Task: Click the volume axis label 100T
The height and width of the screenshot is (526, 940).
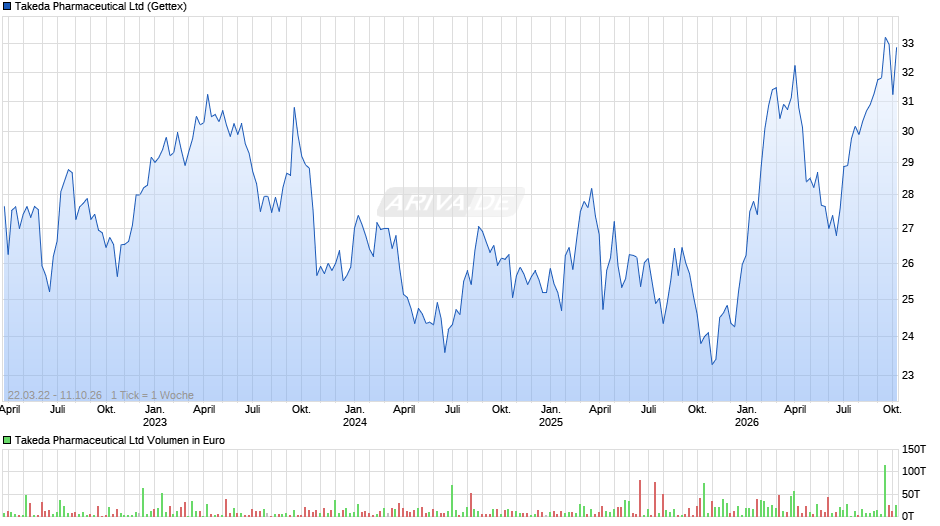Action: (914, 471)
